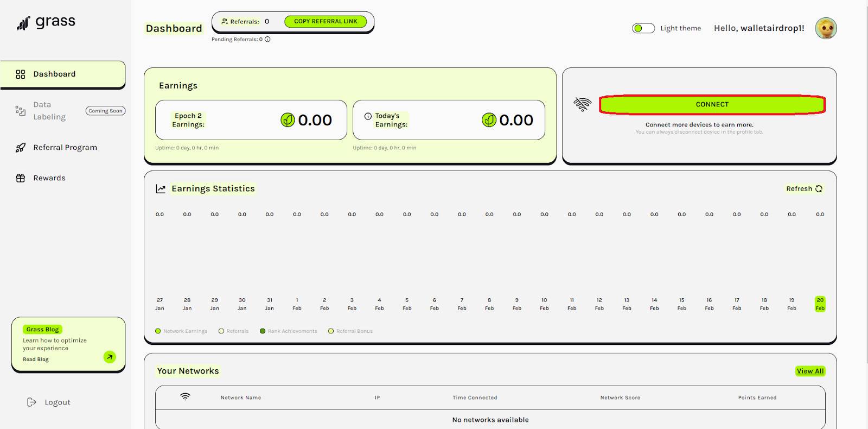Click View All networks link

pos(810,371)
